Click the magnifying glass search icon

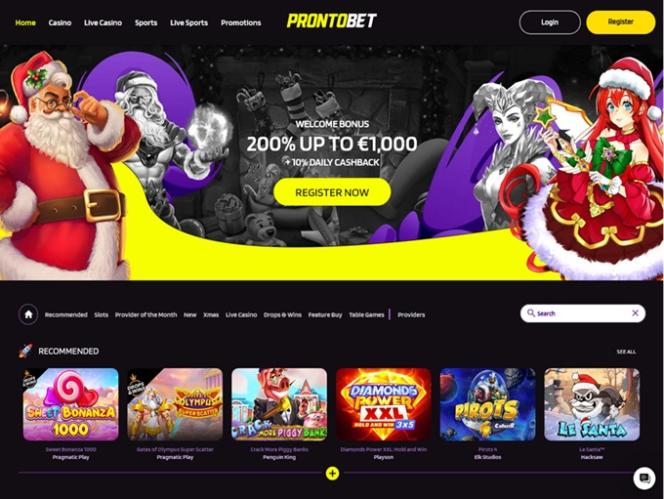(531, 313)
